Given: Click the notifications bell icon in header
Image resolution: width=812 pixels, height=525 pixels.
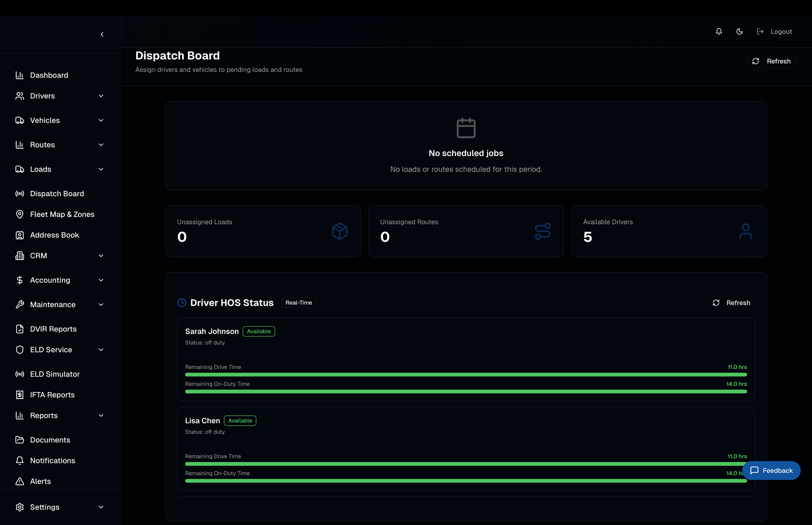Looking at the screenshot, I should 719,31.
